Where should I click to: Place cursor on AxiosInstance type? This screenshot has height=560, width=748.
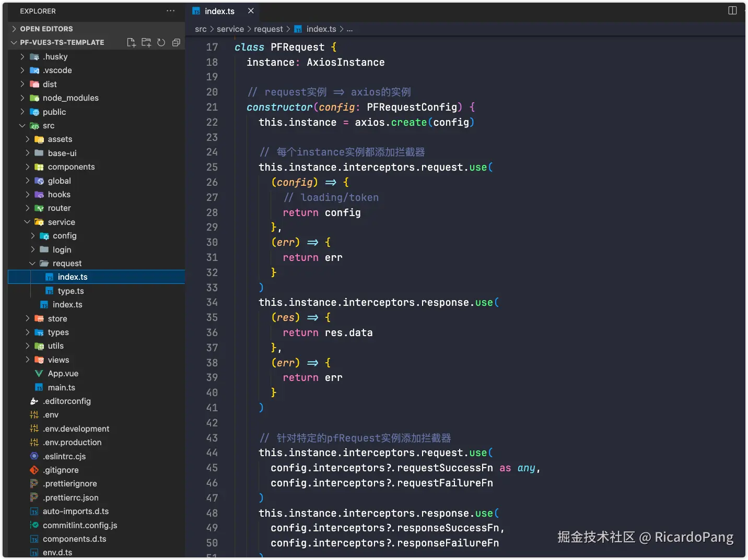click(x=345, y=62)
